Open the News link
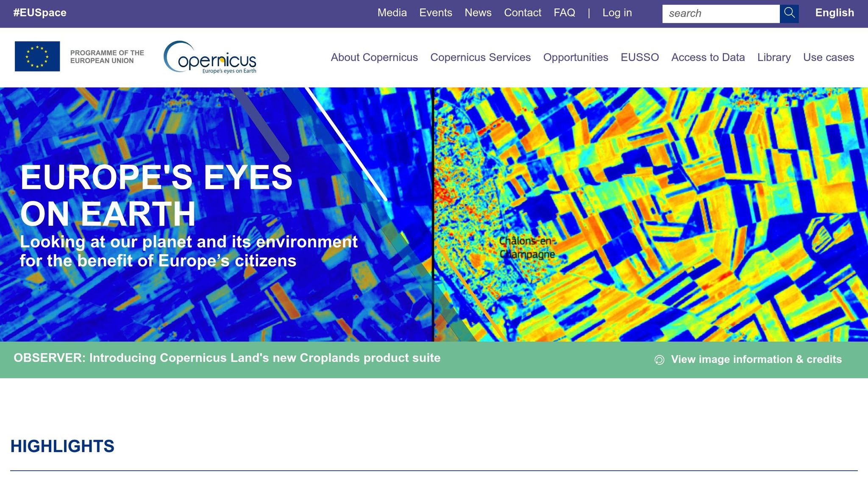868x488 pixels. pos(478,13)
